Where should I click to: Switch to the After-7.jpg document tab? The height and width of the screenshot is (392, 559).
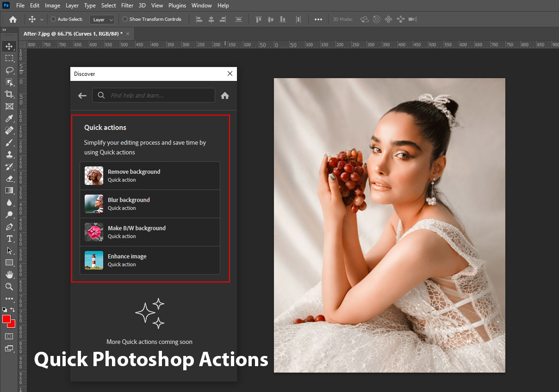click(73, 34)
